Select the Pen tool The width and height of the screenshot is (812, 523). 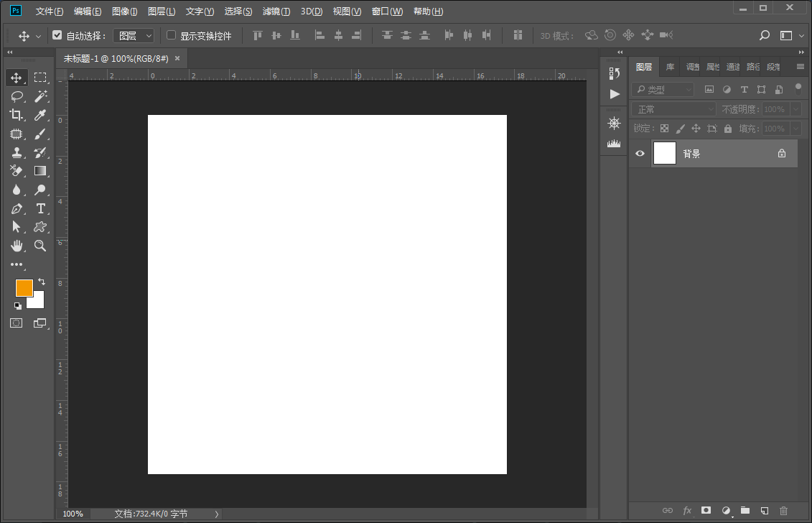17,208
